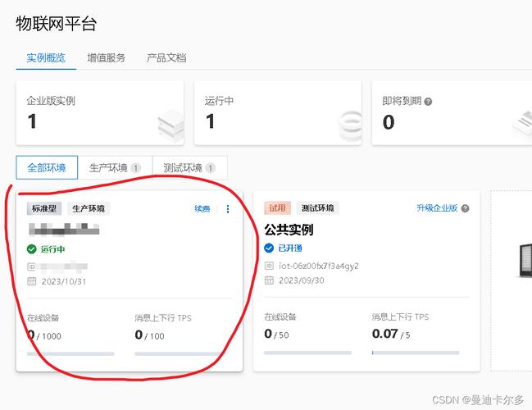
Task: Click the expiry date 2023/10/31
Action: click(64, 281)
